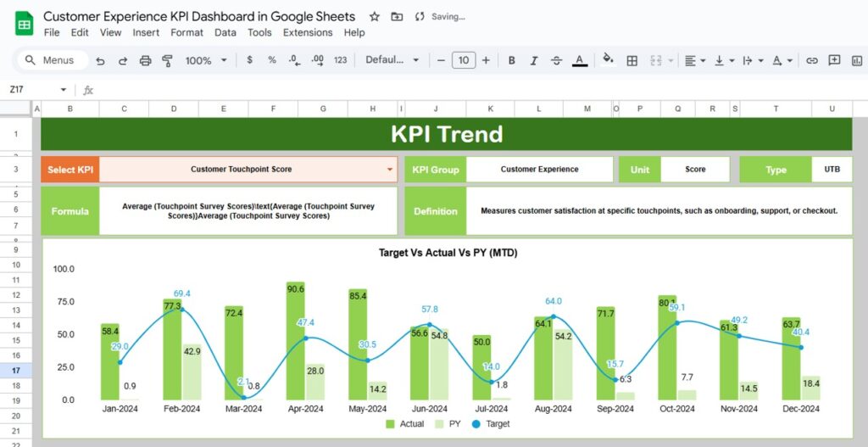Open the font family Default dropdown
This screenshot has width=868, height=447.
tap(392, 60)
